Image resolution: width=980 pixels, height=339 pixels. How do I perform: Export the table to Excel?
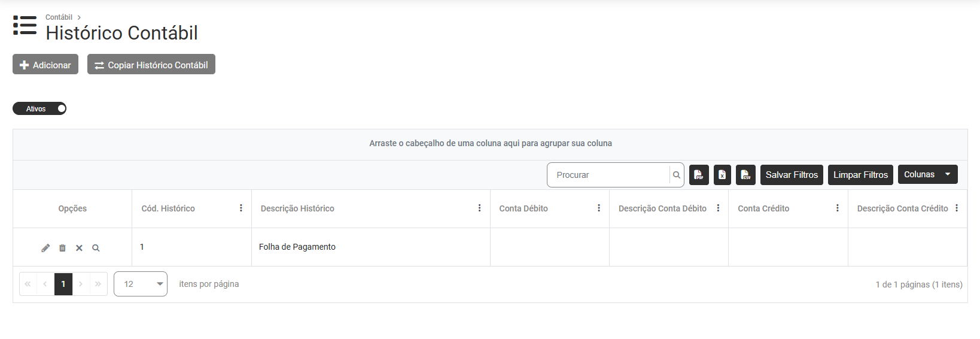click(722, 175)
